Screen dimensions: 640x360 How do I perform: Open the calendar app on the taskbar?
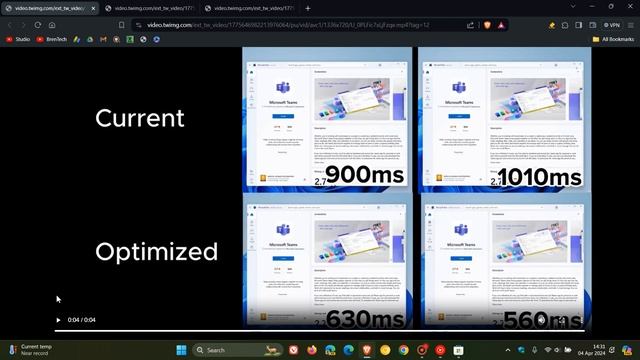458,350
